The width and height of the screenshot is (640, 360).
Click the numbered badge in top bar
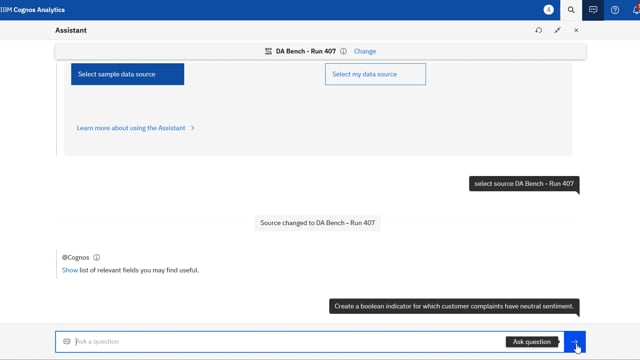click(x=549, y=10)
